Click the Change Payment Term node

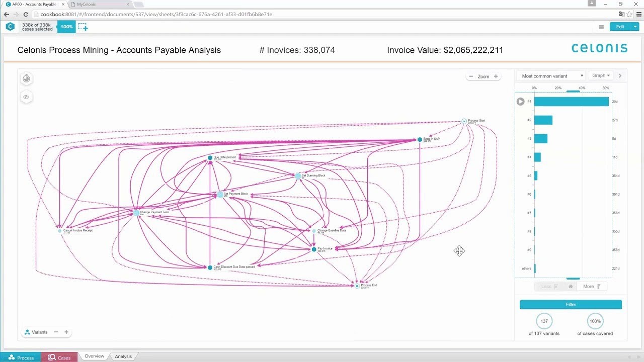(x=136, y=213)
